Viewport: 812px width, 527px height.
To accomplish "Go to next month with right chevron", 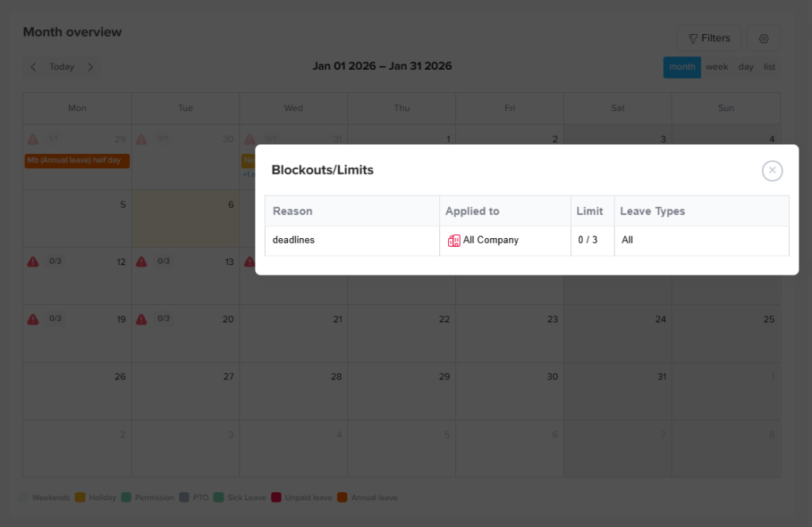I will tap(90, 67).
